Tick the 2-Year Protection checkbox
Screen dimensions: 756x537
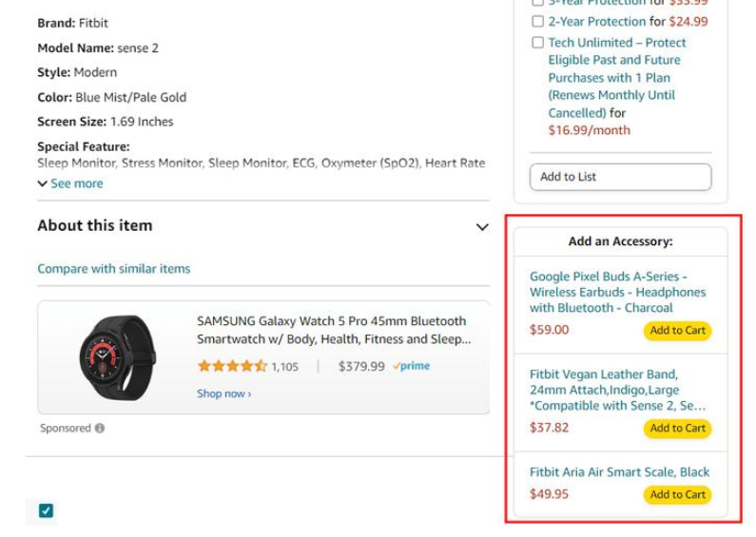click(x=538, y=21)
